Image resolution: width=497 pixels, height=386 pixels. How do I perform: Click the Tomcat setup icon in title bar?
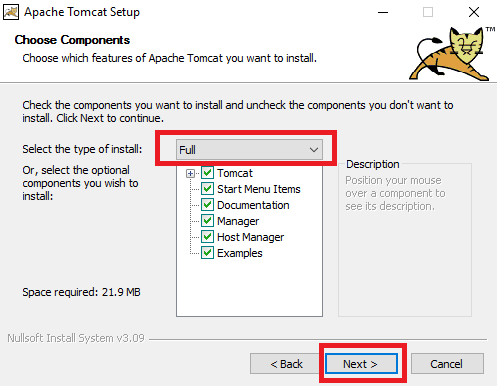pyautogui.click(x=11, y=12)
